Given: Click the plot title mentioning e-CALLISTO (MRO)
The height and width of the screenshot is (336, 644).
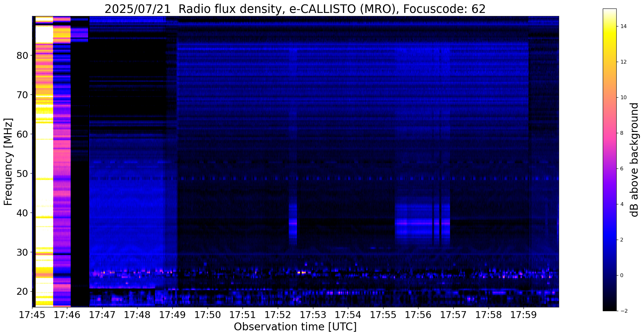Looking at the screenshot, I should pos(295,9).
